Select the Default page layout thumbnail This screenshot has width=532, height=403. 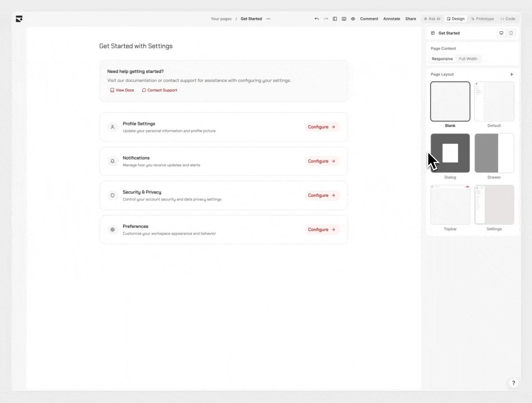point(494,101)
